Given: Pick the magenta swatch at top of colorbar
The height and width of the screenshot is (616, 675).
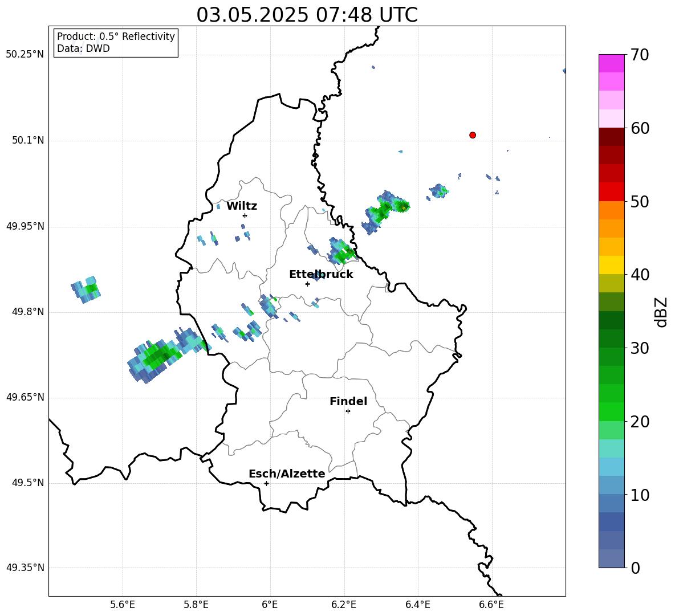Looking at the screenshot, I should pos(611,63).
